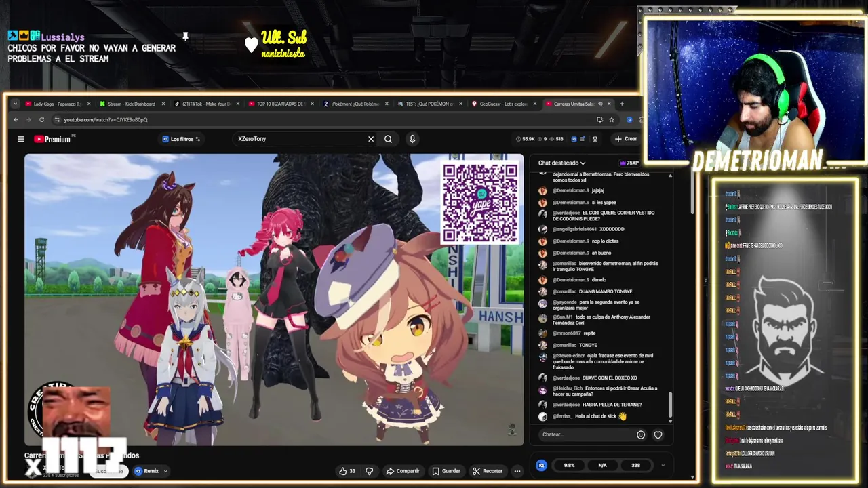
Task: Clip the video with Recortar
Action: point(488,471)
